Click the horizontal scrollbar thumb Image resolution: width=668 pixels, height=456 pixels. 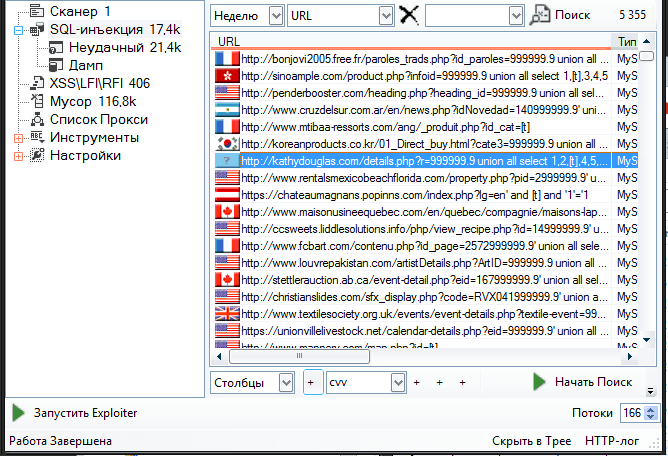pos(299,356)
